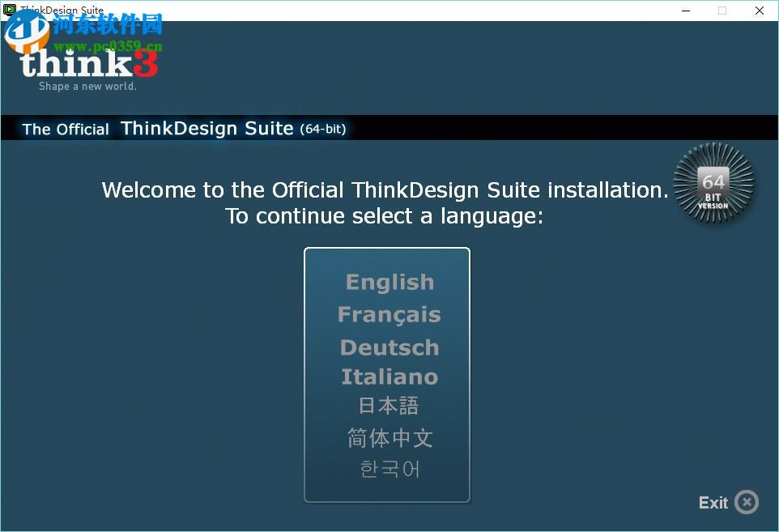
Task: Click the think3 logo
Action: [89, 63]
